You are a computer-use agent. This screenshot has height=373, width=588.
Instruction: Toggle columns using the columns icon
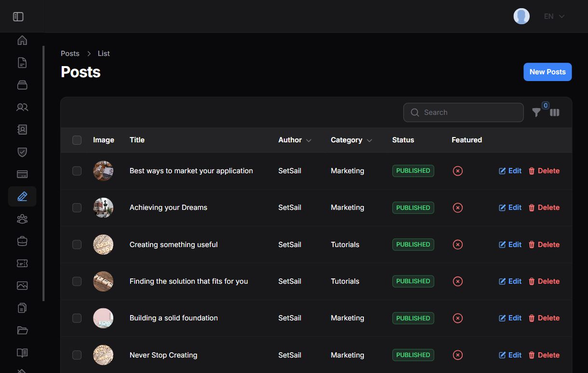(555, 112)
